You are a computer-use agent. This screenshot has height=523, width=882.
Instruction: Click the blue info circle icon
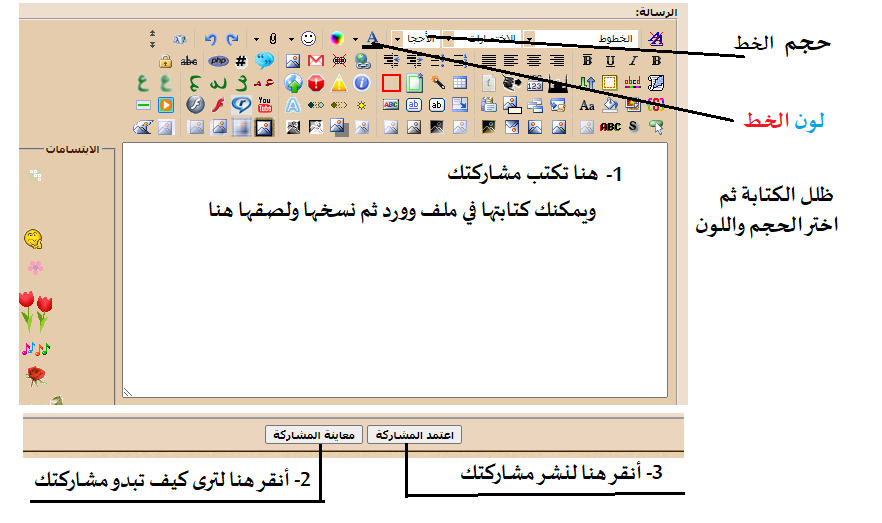point(362,83)
